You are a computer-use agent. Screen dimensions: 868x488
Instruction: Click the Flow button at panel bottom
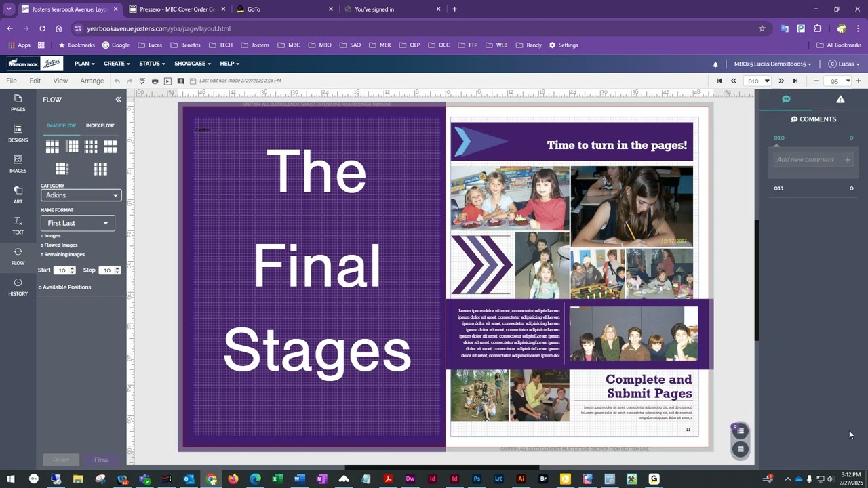coord(101,460)
